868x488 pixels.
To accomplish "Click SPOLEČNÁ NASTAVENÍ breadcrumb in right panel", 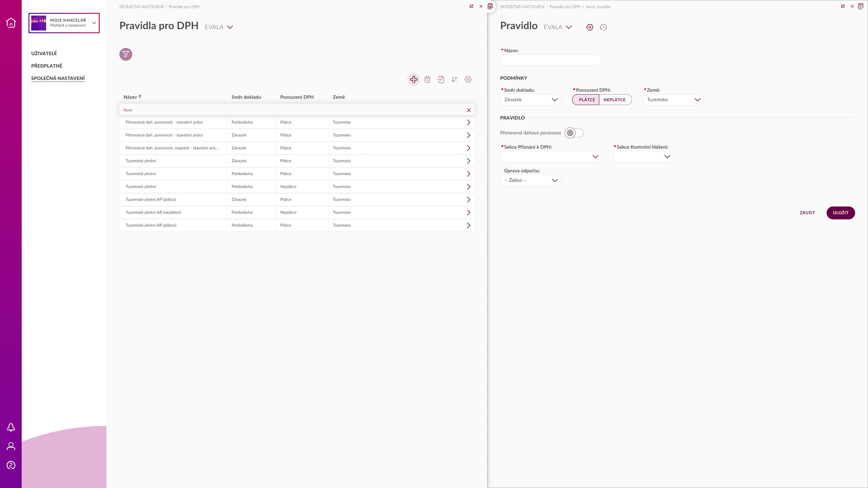I will coord(522,7).
